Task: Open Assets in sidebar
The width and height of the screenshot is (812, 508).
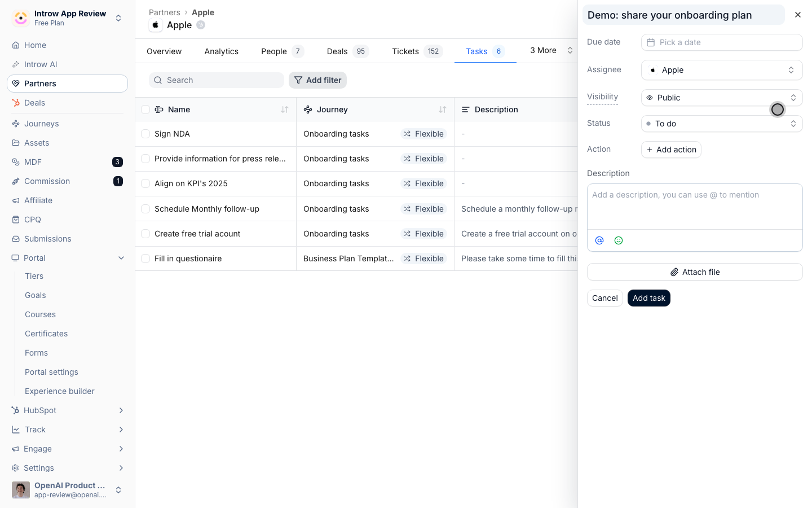Action: coord(67,143)
